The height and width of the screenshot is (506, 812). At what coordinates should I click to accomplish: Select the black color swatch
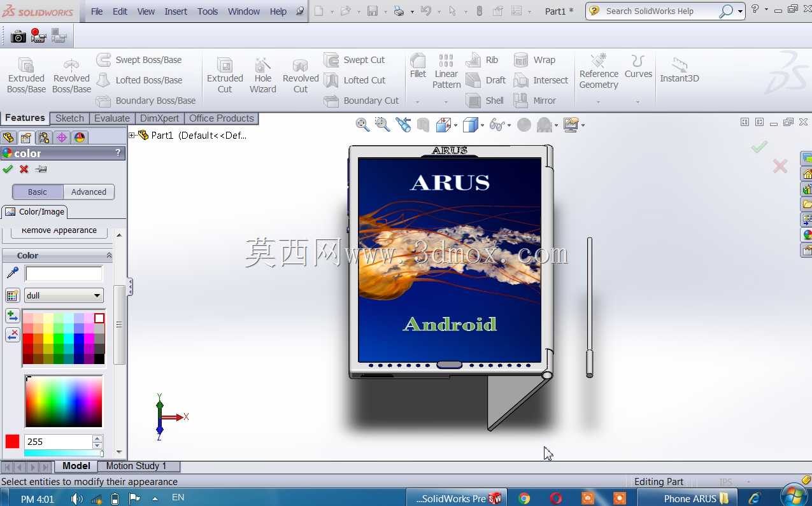[x=99, y=359]
